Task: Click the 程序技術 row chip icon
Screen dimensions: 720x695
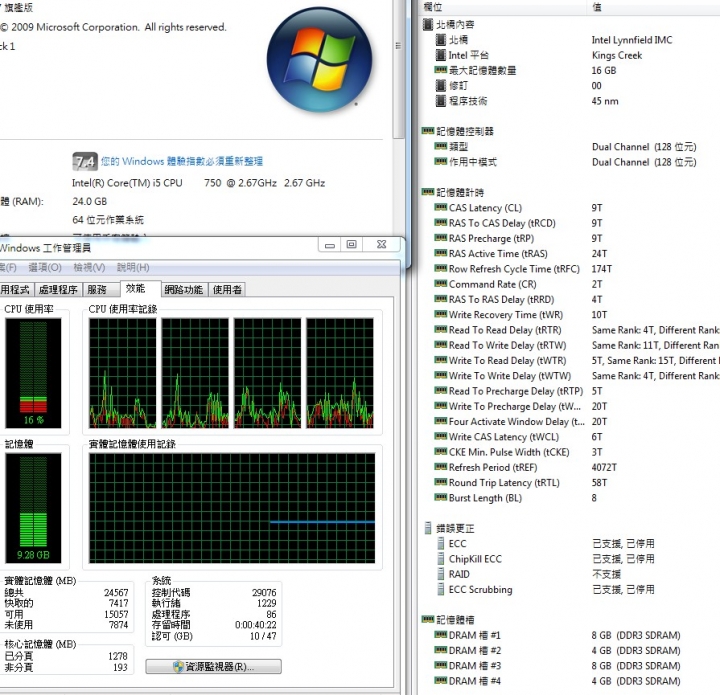Action: point(441,101)
